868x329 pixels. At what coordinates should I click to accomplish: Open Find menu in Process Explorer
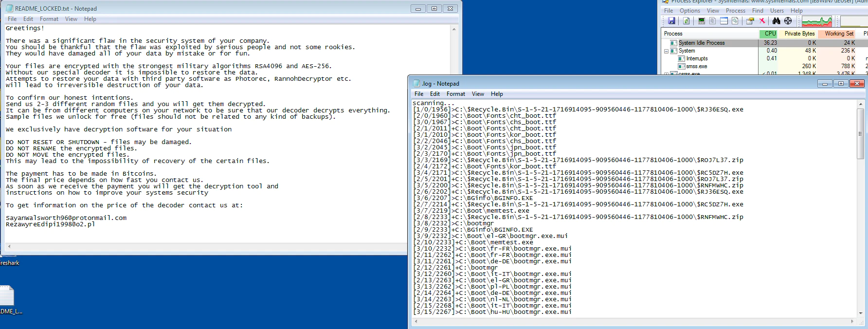pyautogui.click(x=758, y=11)
